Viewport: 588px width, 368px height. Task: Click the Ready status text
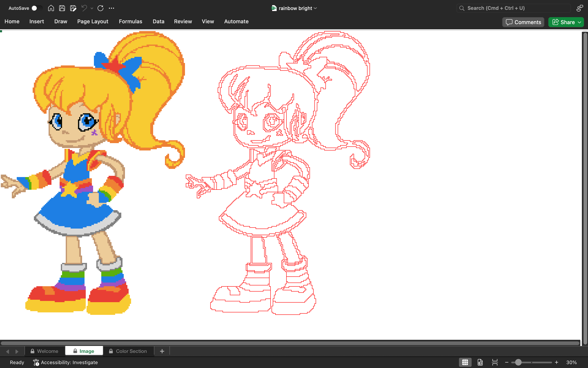tap(17, 362)
